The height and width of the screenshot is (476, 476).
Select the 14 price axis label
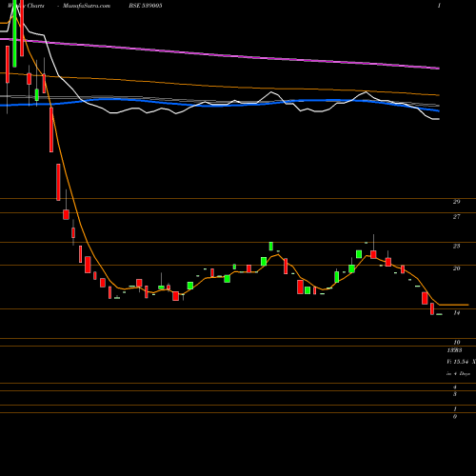point(456,313)
